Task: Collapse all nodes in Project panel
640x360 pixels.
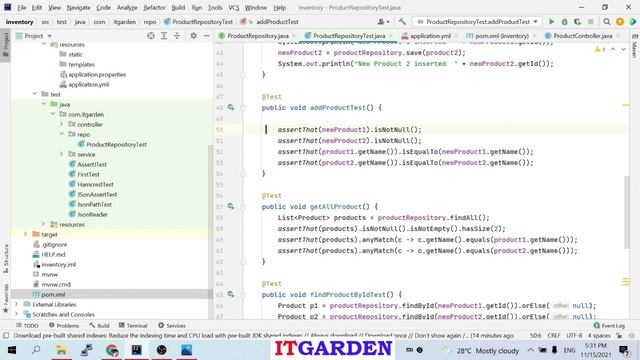Action: pyautogui.click(x=177, y=36)
